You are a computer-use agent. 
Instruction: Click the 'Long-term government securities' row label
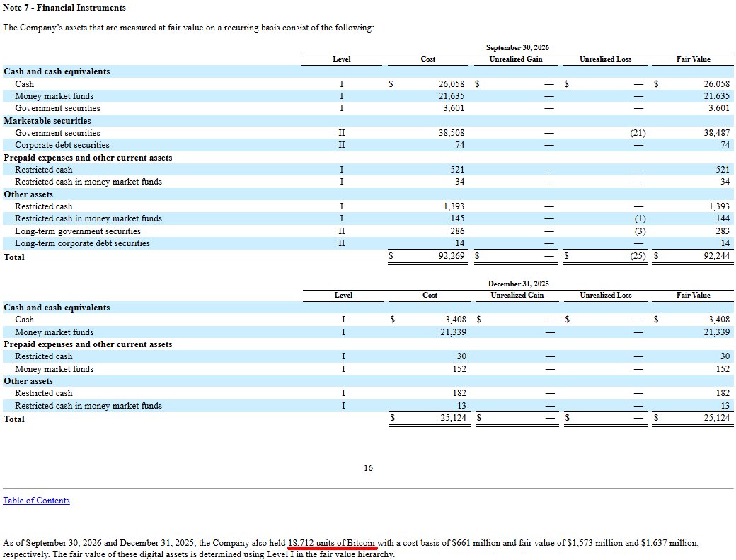click(78, 231)
